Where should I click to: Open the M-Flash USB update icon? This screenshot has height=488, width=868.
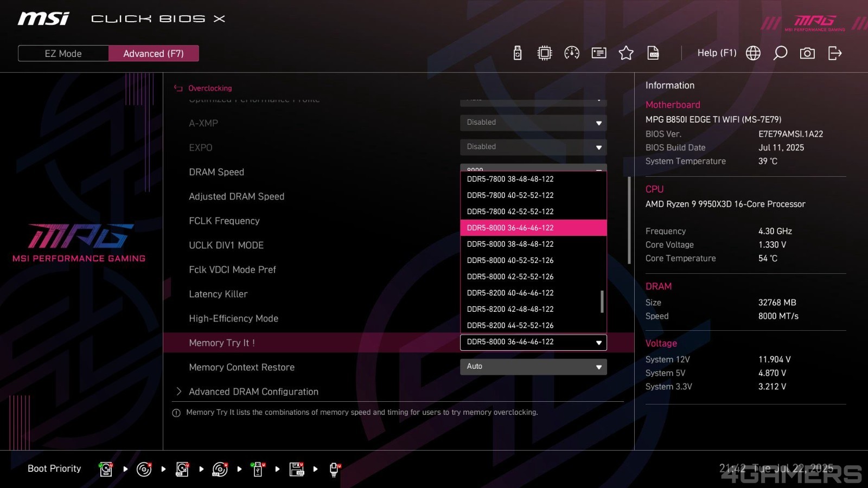[518, 53]
